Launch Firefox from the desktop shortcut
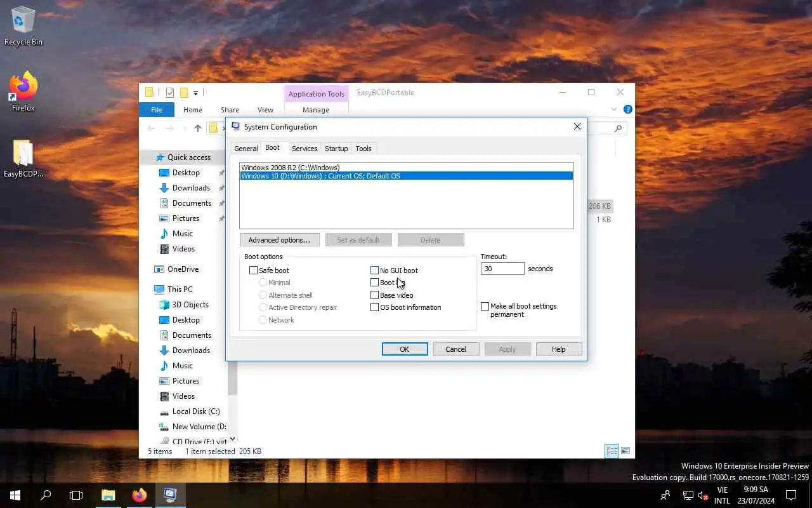 [23, 92]
